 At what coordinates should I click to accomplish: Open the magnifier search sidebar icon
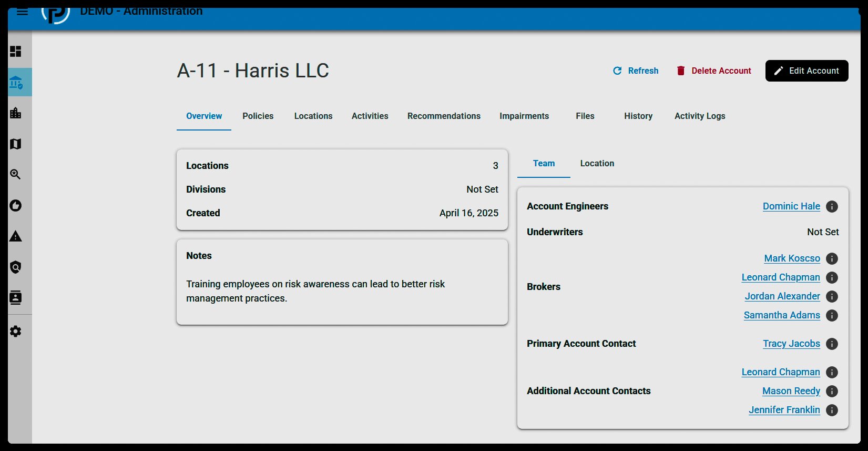[x=16, y=174]
